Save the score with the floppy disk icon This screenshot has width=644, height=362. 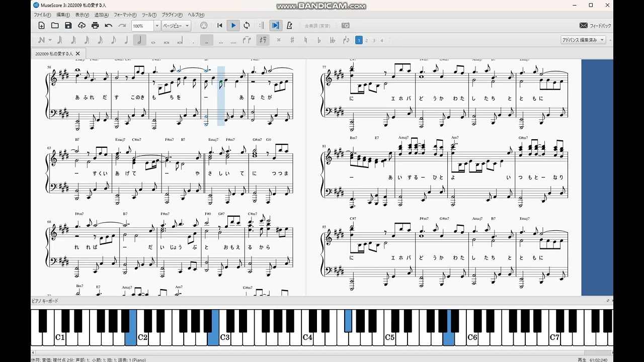point(68,26)
